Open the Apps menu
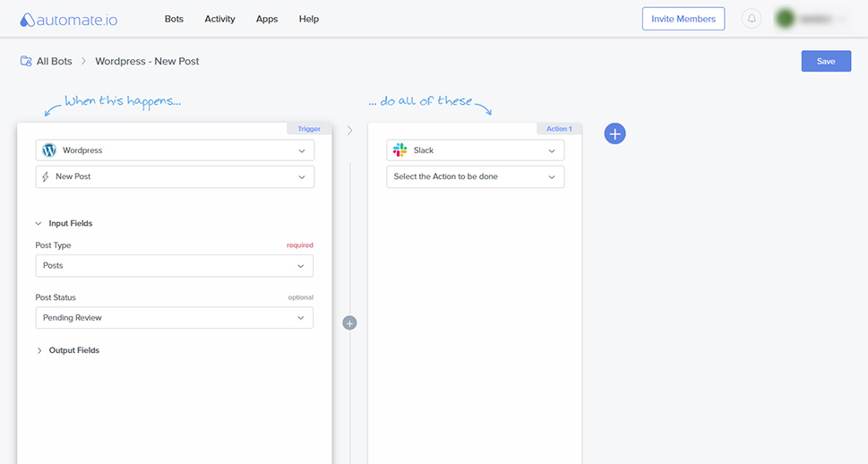 pos(267,19)
